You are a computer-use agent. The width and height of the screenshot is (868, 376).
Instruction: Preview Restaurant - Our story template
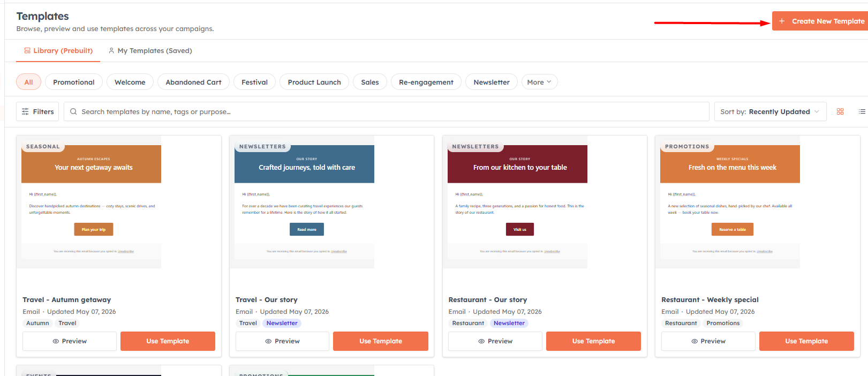coord(495,341)
